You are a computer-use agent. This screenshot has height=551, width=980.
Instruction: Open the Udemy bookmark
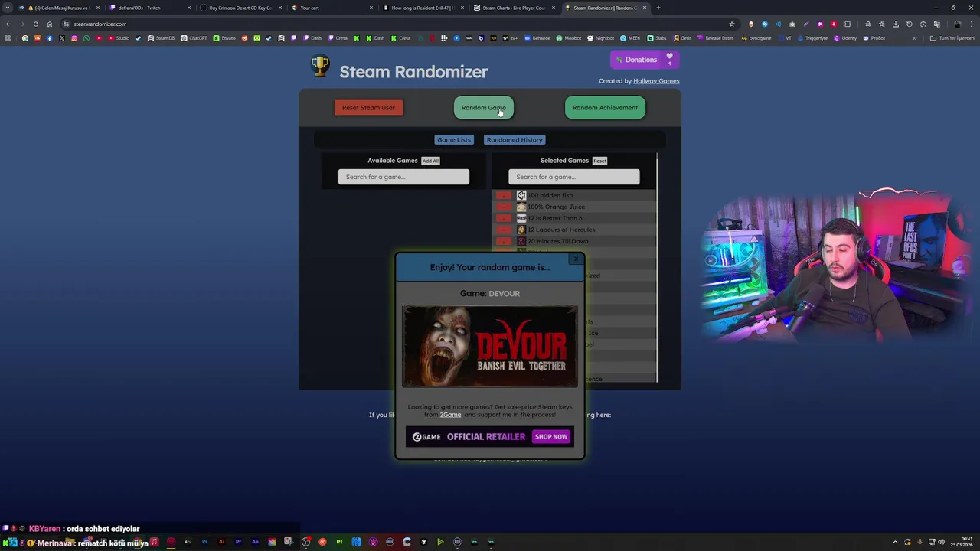846,38
